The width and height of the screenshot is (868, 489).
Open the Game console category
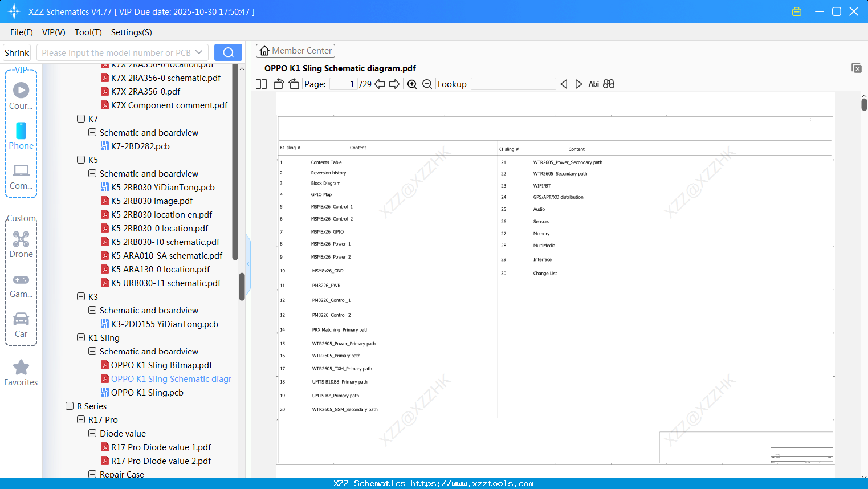[21, 285]
